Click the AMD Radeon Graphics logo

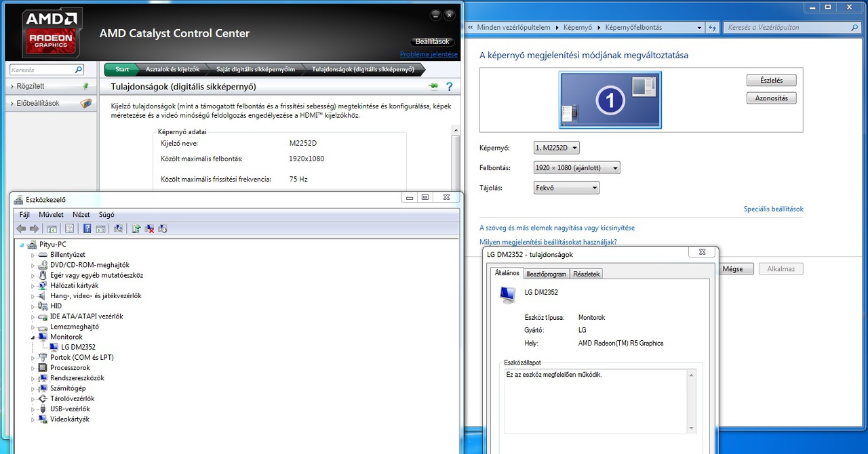[52, 31]
